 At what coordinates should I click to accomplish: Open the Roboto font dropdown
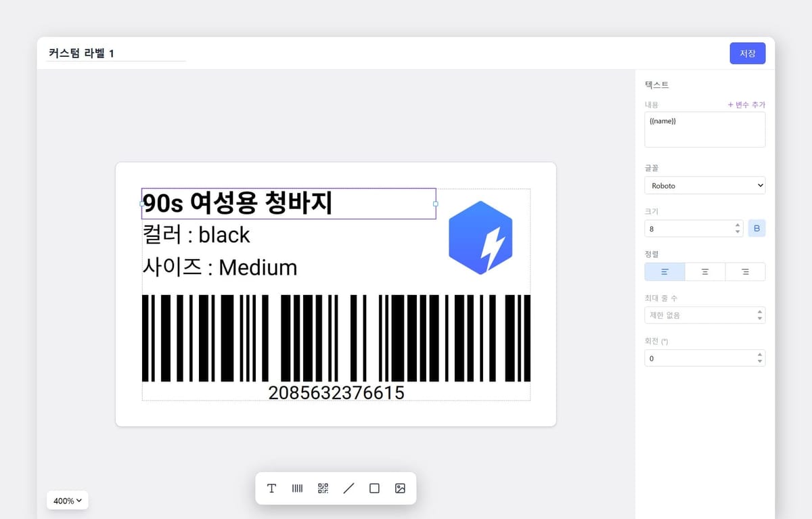point(704,185)
